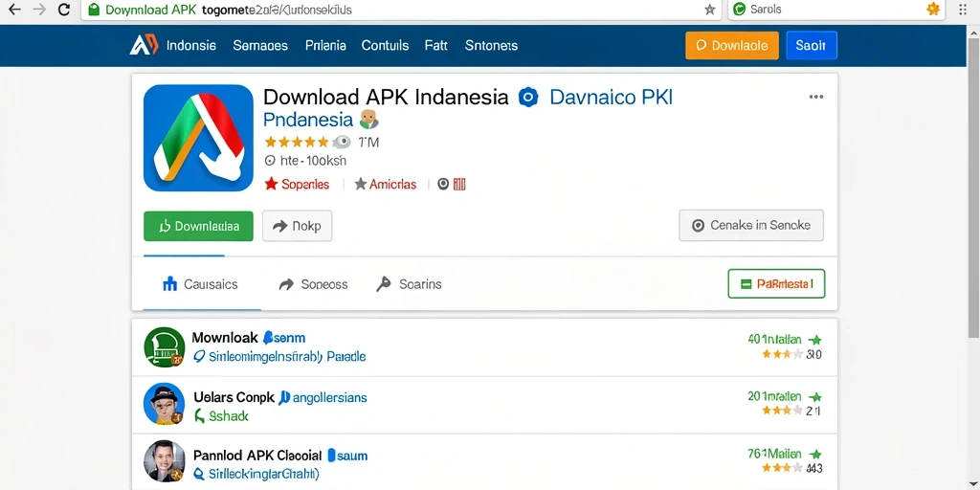Click the blue verified badge icon
980x490 pixels.
(528, 98)
